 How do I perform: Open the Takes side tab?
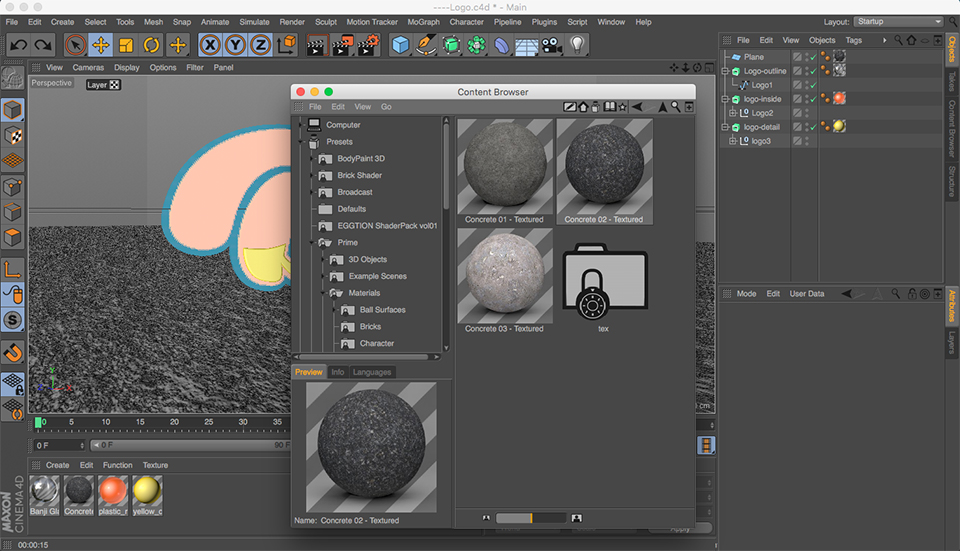(x=952, y=81)
